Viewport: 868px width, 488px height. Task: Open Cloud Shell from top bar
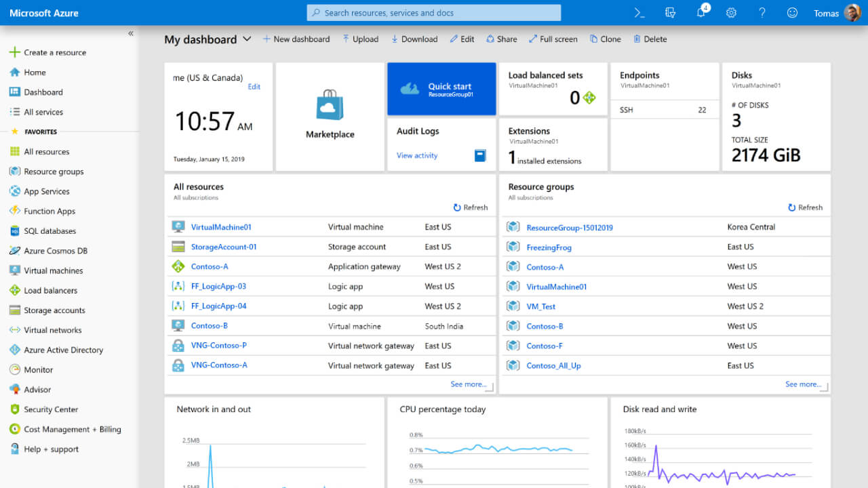(639, 13)
